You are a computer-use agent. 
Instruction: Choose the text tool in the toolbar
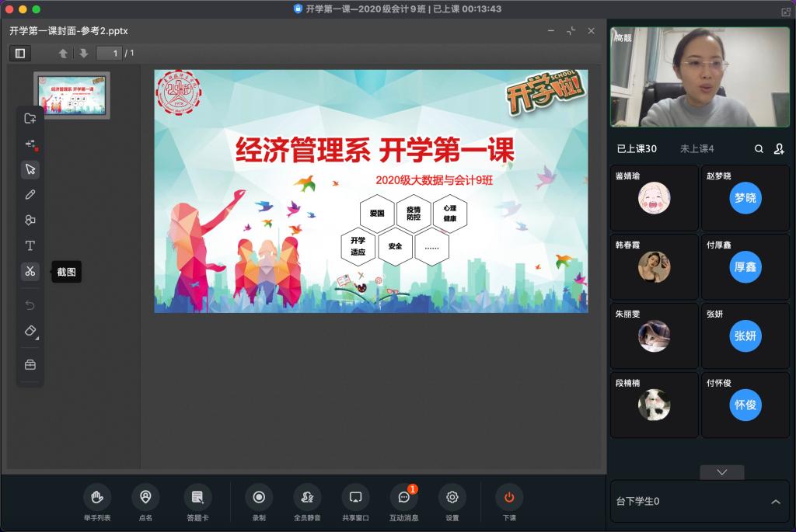coord(30,245)
